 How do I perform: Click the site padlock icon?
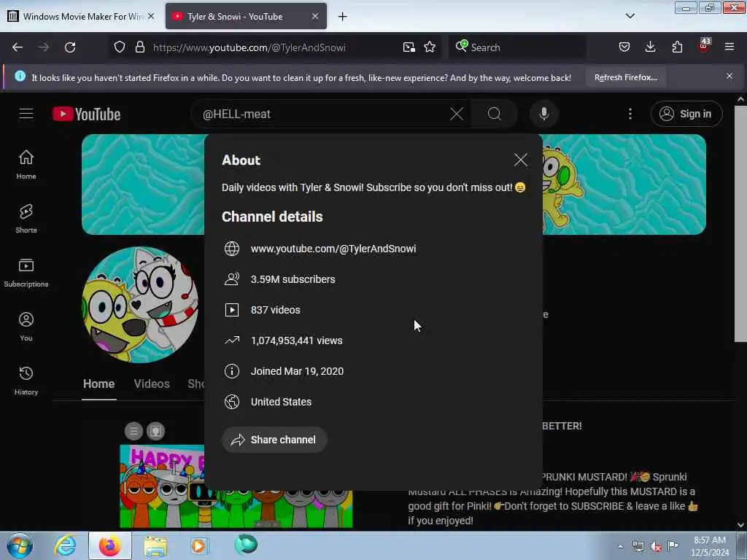(x=139, y=47)
